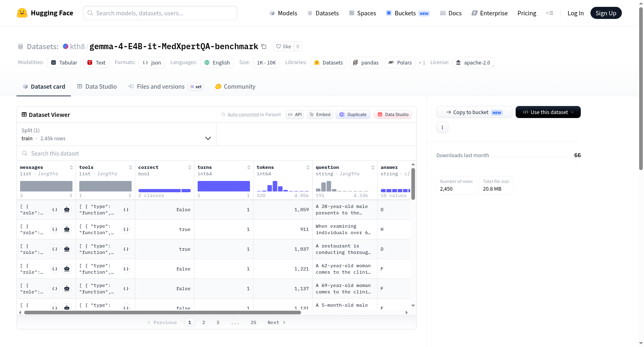This screenshot has width=644, height=347.
Task: Sort the tools column
Action: coord(130,167)
